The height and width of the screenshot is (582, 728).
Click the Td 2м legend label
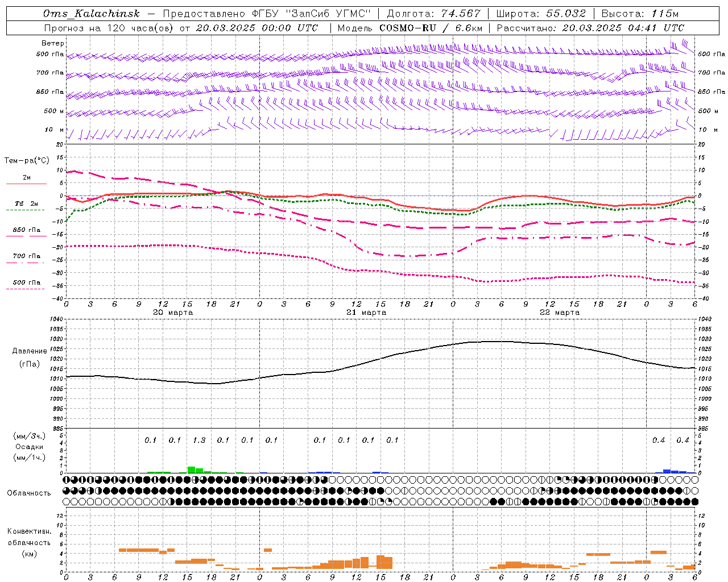pos(27,203)
